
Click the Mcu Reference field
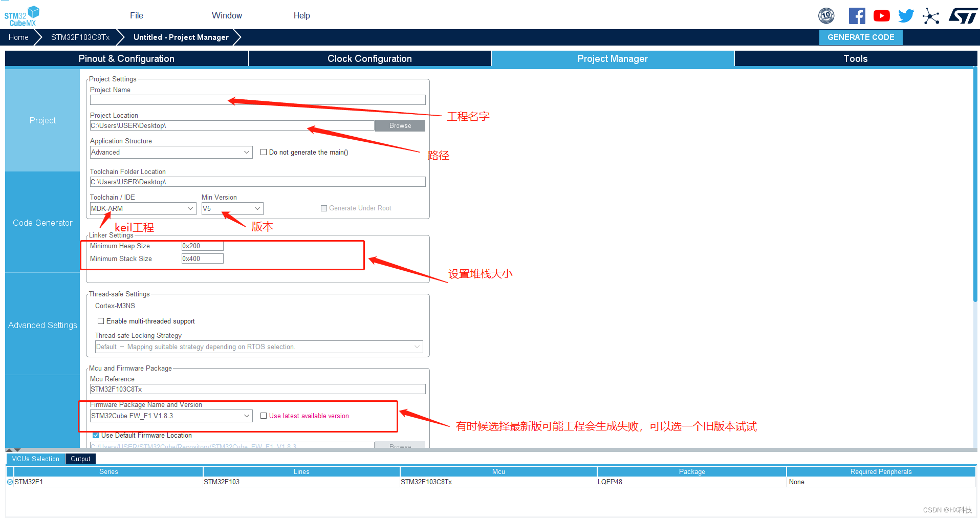coord(258,389)
